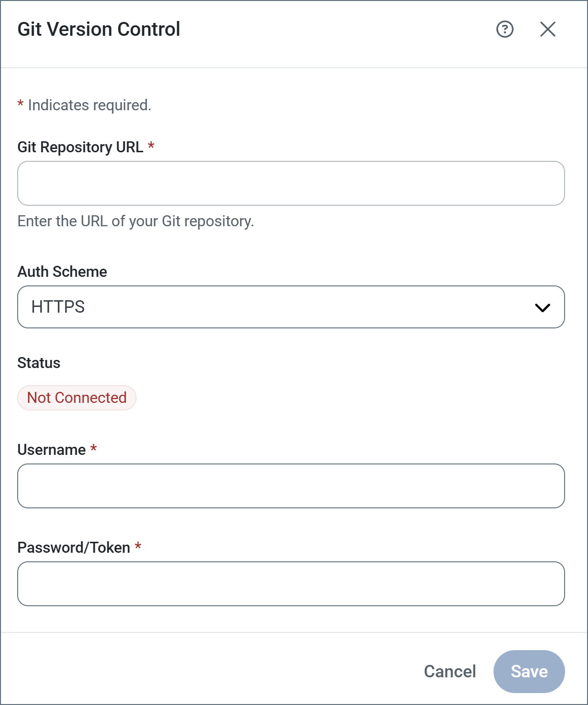Screen dimensions: 588x705
Task: Click the Password/Token label
Action: [73, 547]
